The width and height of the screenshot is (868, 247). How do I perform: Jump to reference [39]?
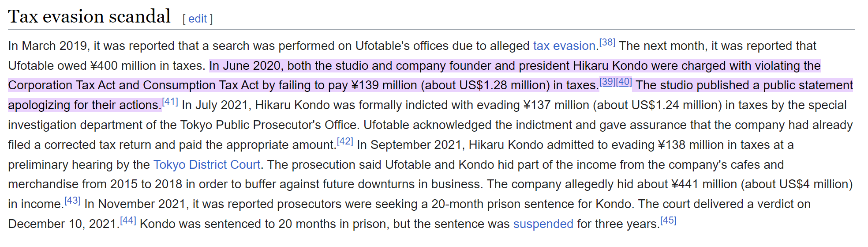607,82
